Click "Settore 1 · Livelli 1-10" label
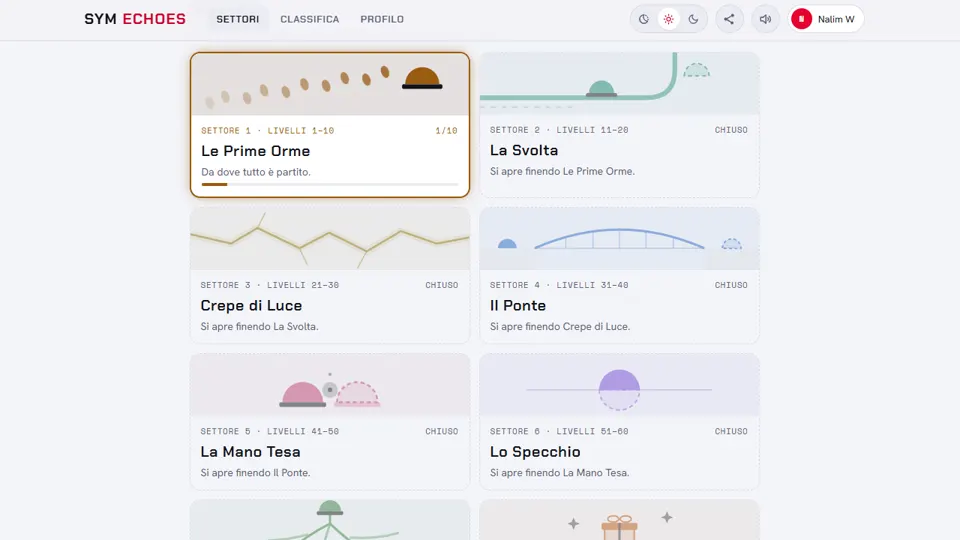 point(268,130)
